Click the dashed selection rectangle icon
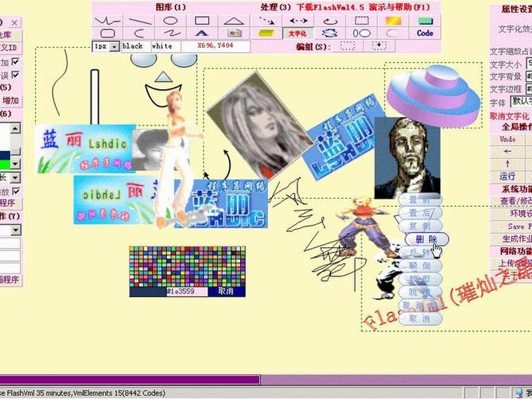Viewport: 532px width, 399px height. [x=362, y=21]
